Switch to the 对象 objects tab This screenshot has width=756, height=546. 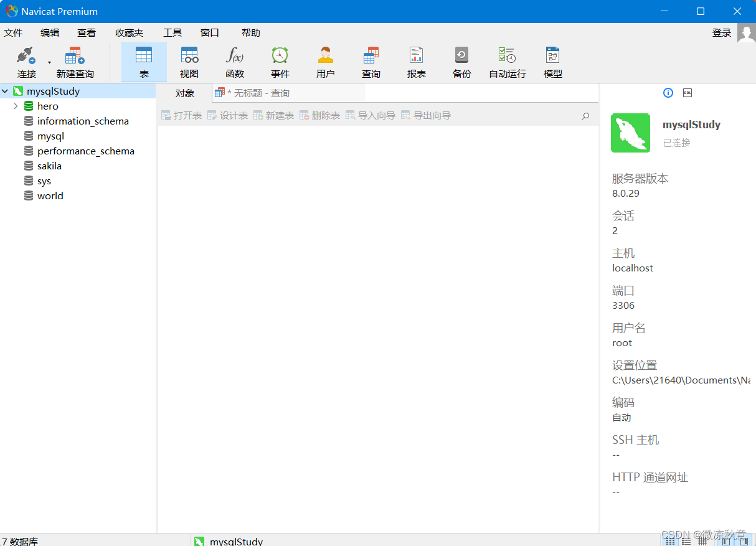point(185,93)
